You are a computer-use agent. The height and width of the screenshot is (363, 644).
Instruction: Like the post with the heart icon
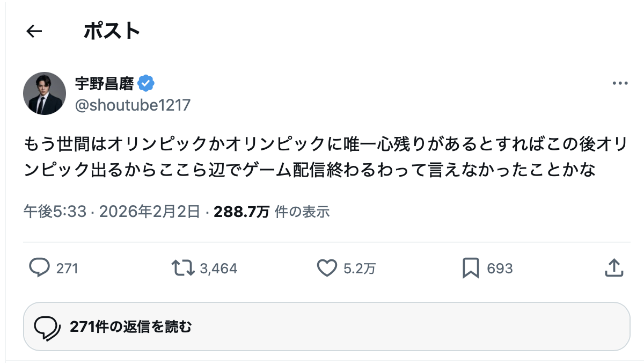[x=326, y=268]
